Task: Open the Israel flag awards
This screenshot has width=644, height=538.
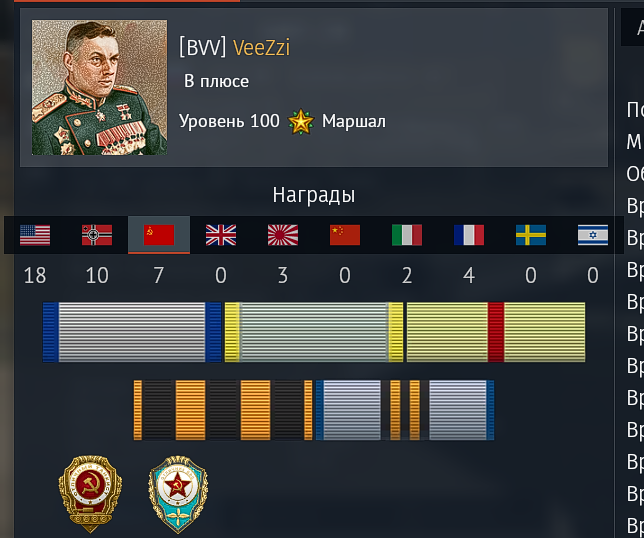Action: coord(593,235)
